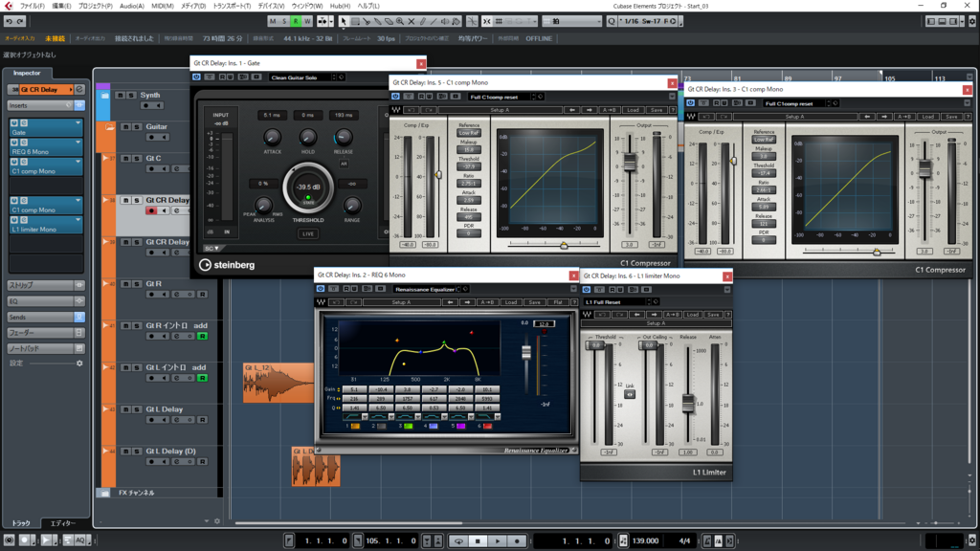Solo the Gt R track

(136, 284)
